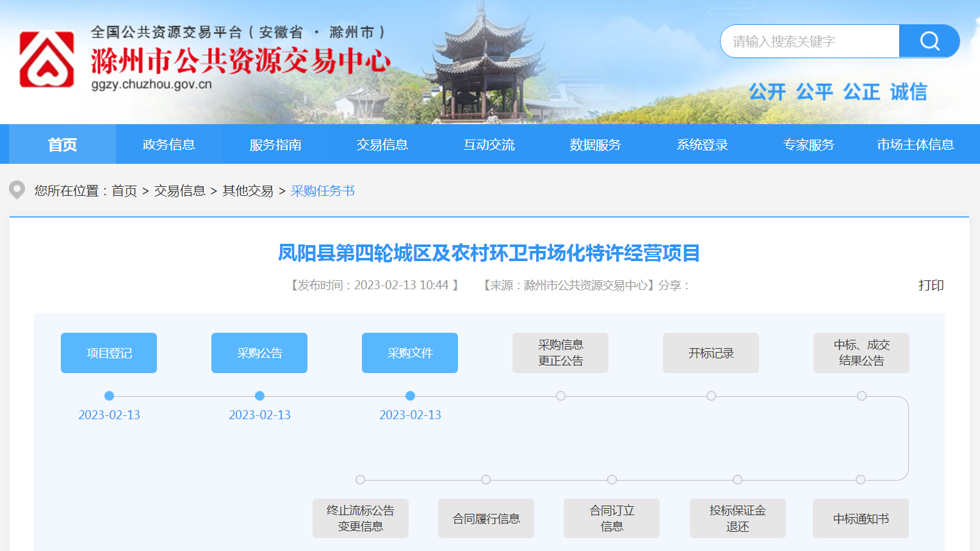Click timeline dot above 合同履行信息

[486, 480]
